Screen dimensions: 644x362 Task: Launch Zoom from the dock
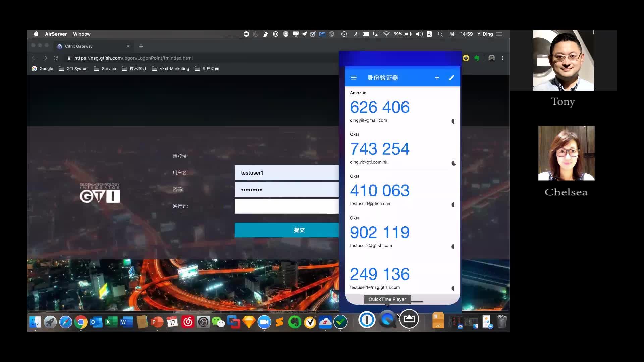264,322
